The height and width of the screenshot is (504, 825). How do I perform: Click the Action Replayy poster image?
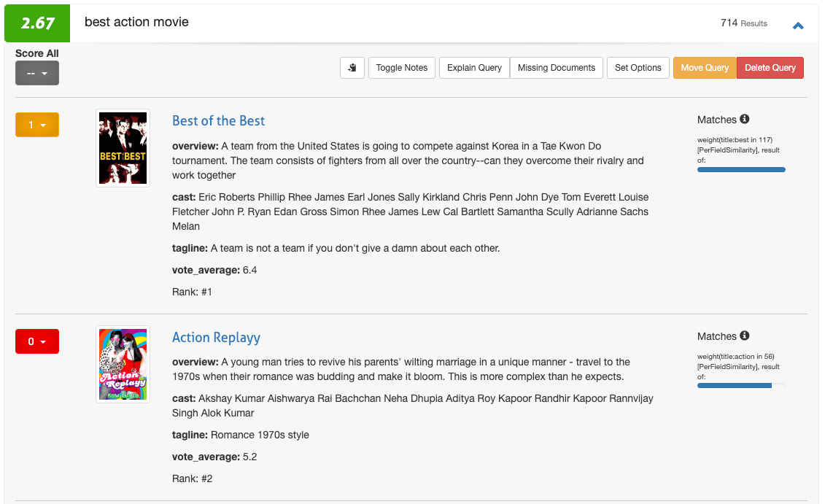point(123,364)
